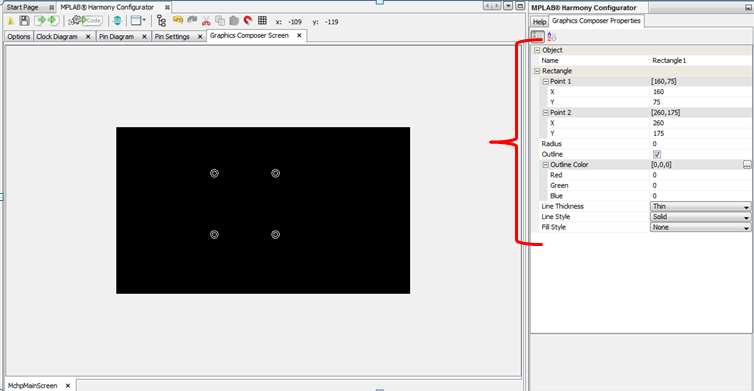The width and height of the screenshot is (754, 391).
Task: Close the Graphics Composer Screen tab
Action: [299, 36]
